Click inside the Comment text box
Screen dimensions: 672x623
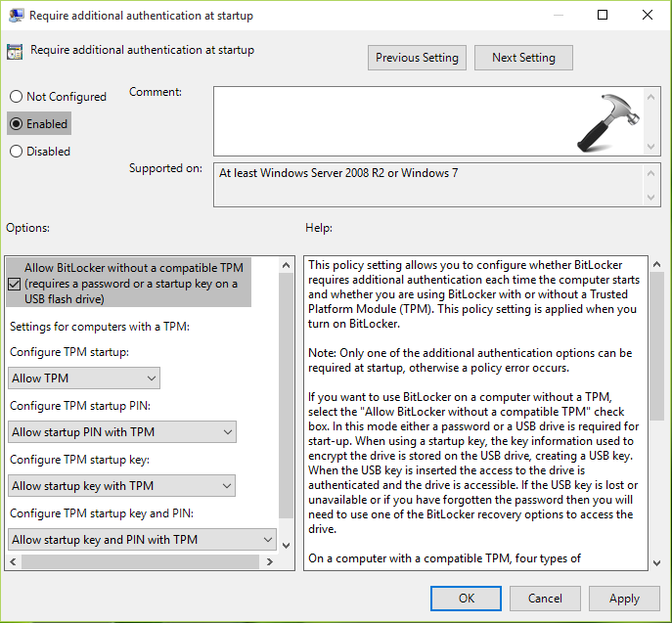(421, 120)
